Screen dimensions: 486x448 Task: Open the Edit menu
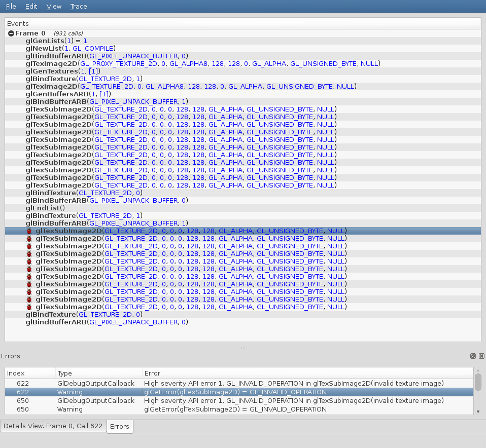point(31,7)
